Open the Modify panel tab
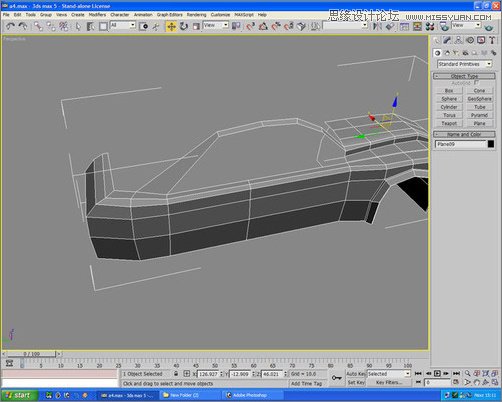Image resolution: width=502 pixels, height=402 pixels. tap(447, 41)
